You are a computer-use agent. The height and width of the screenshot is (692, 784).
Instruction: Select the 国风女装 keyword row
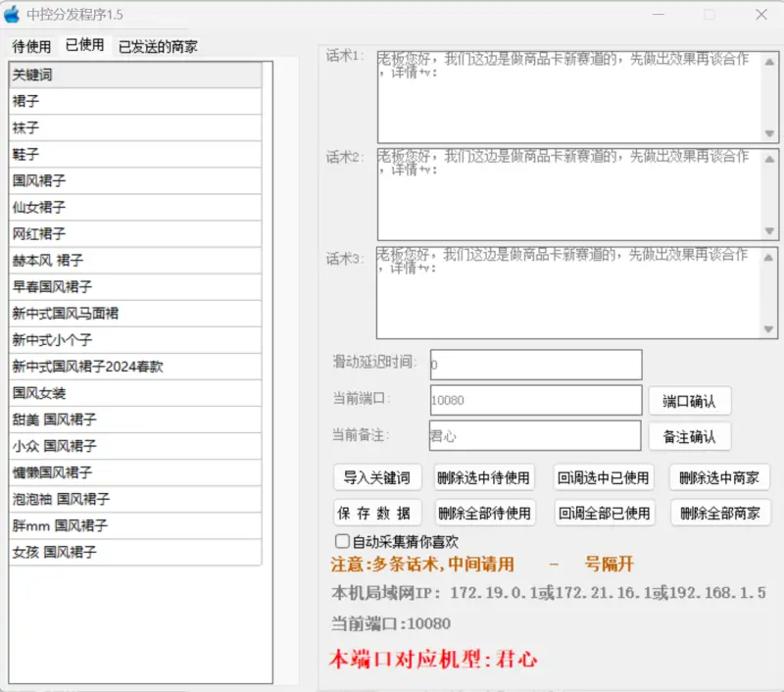pos(135,393)
